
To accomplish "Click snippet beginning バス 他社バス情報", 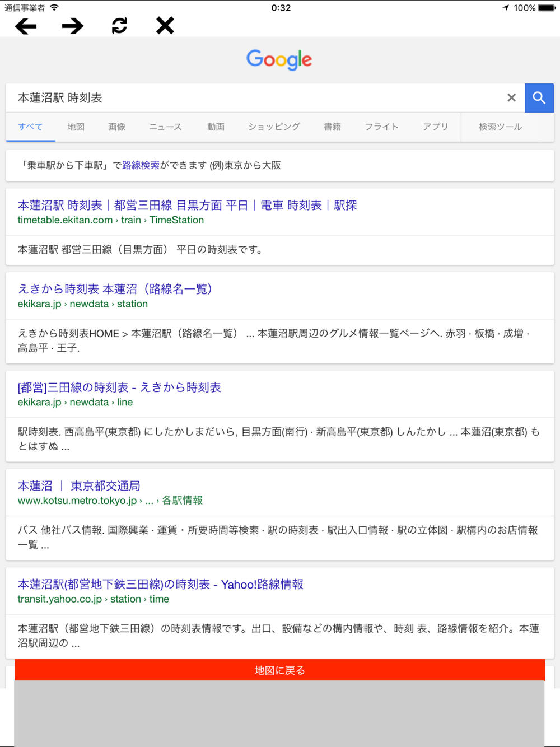I will [278, 538].
